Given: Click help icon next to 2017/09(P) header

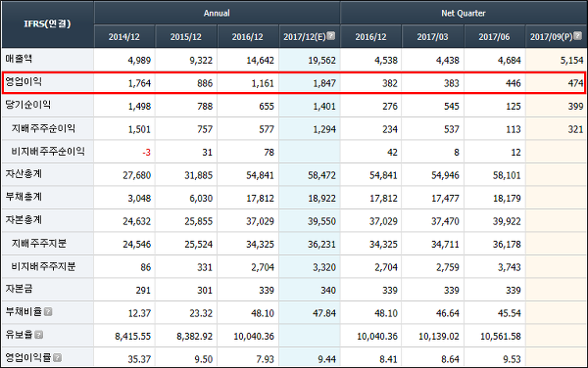Looking at the screenshot, I should 578,36.
